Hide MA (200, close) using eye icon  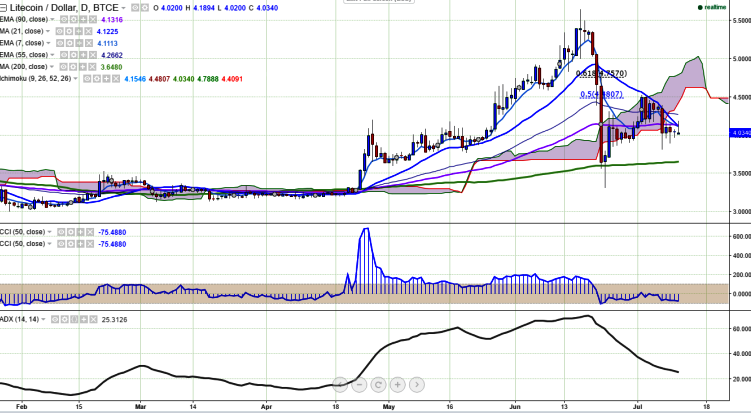63,67
